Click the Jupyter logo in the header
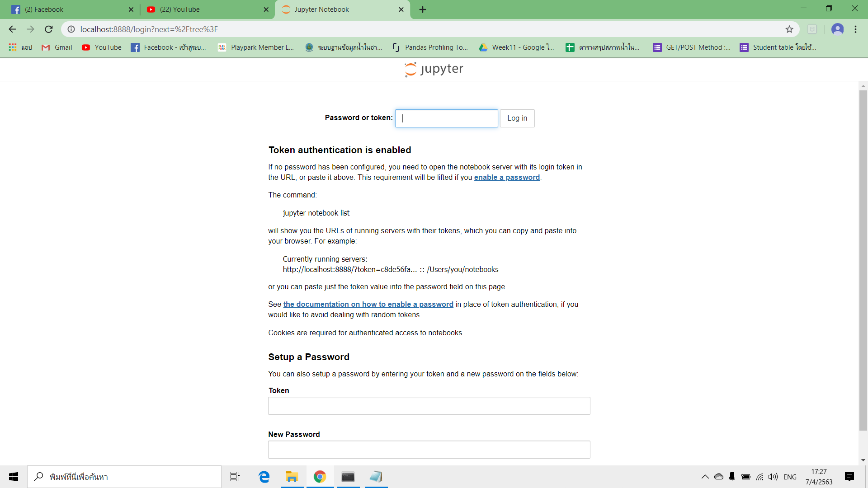The height and width of the screenshot is (488, 868). (434, 69)
